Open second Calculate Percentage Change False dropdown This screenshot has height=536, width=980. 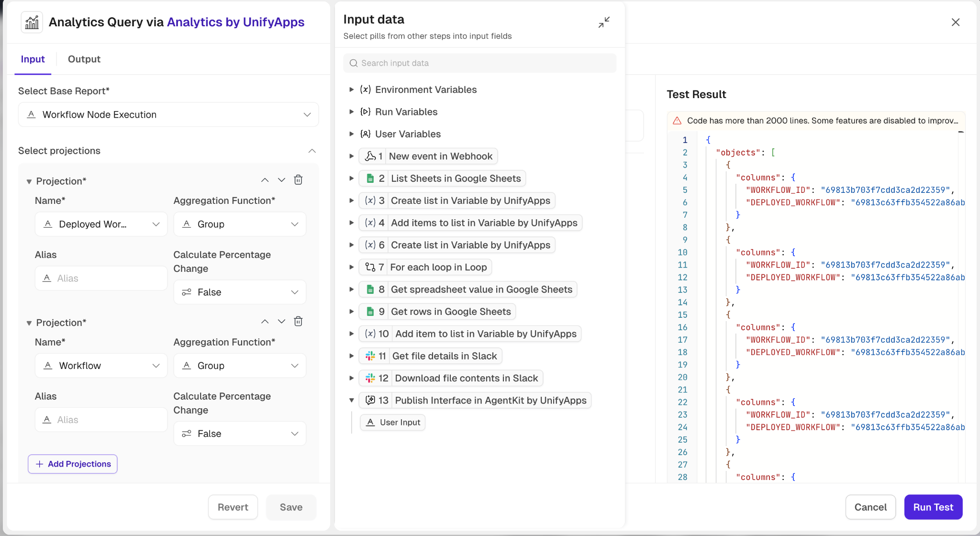coord(240,434)
